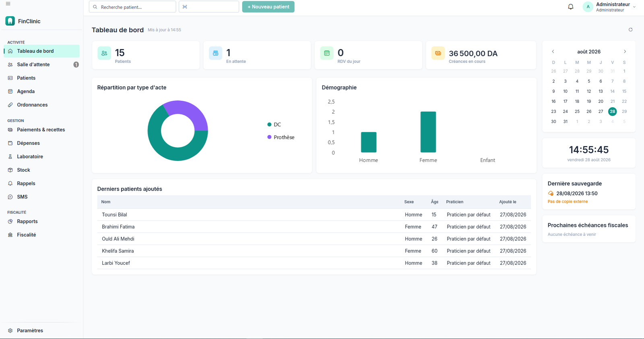644x339 pixels.
Task: Click the RDV du jour calendar icon
Action: click(x=327, y=53)
